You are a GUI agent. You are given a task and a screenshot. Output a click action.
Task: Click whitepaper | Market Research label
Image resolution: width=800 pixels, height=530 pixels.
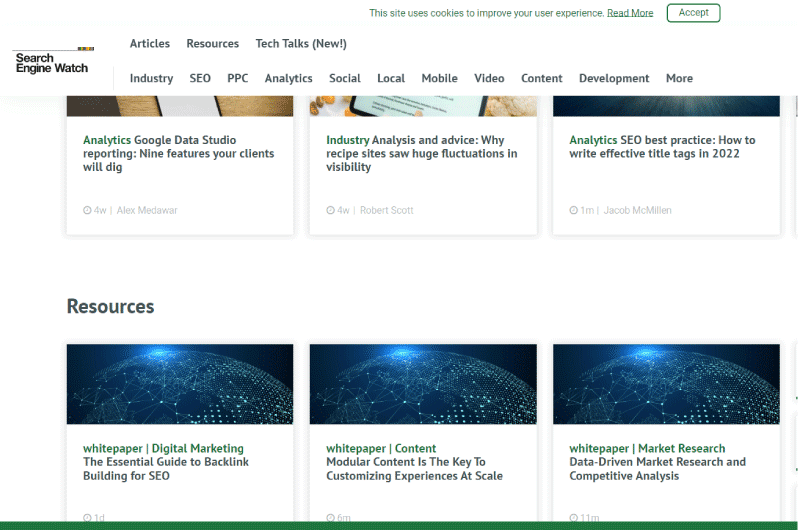tap(647, 448)
